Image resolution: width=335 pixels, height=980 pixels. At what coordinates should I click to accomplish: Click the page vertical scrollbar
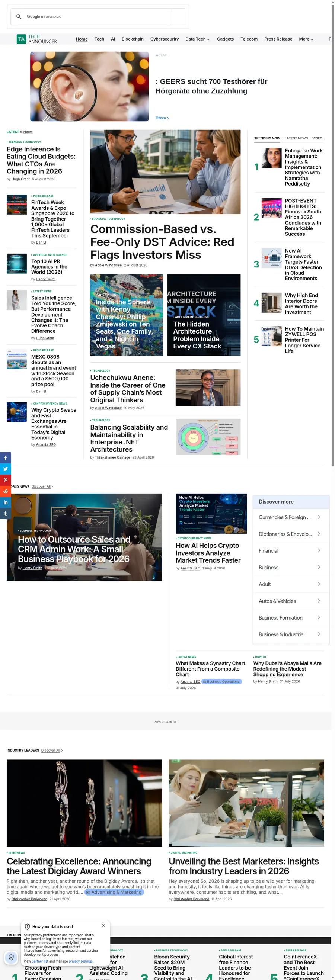(x=333, y=236)
